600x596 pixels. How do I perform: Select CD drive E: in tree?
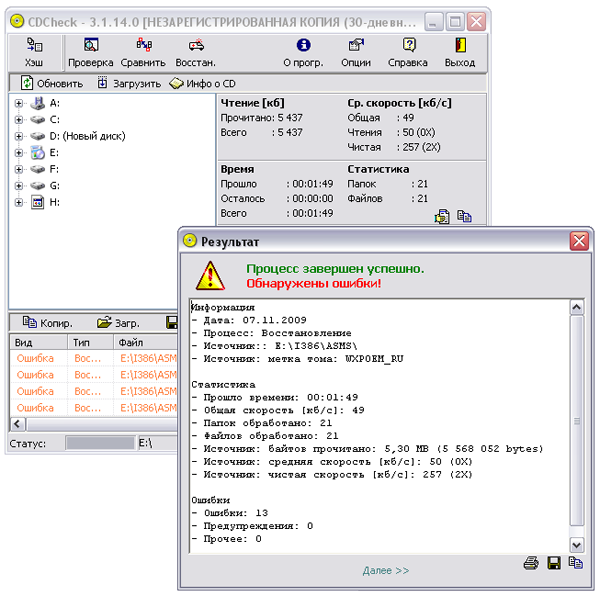point(54,153)
